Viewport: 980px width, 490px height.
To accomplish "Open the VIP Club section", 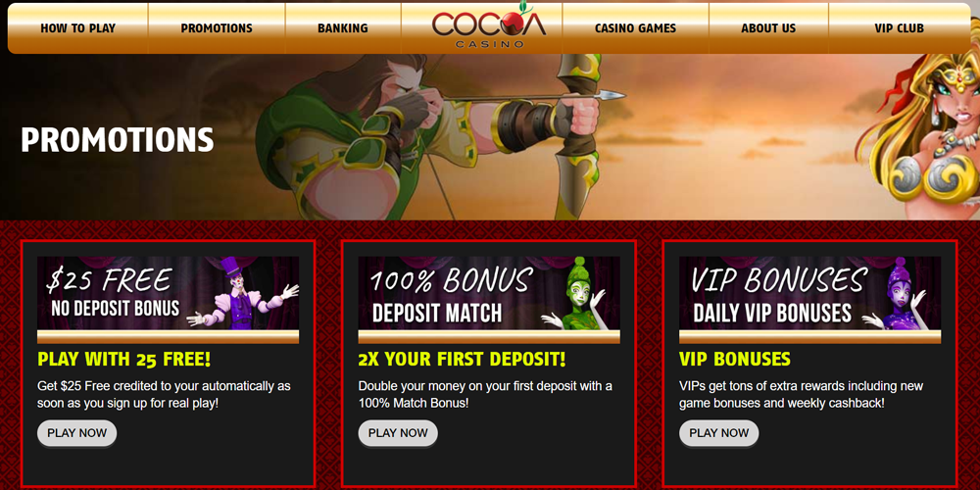I will 899,28.
